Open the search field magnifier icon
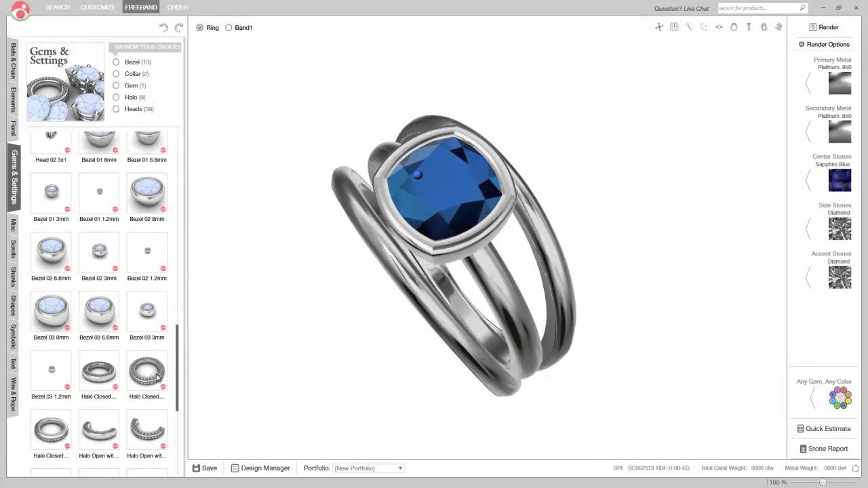This screenshot has height=488, width=868. [802, 8]
